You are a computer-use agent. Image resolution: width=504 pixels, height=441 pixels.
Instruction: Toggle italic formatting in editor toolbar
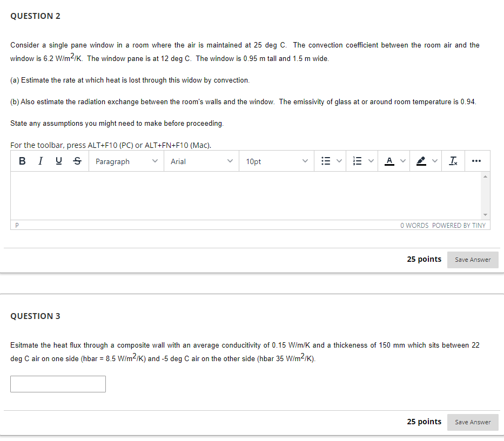pyautogui.click(x=41, y=161)
